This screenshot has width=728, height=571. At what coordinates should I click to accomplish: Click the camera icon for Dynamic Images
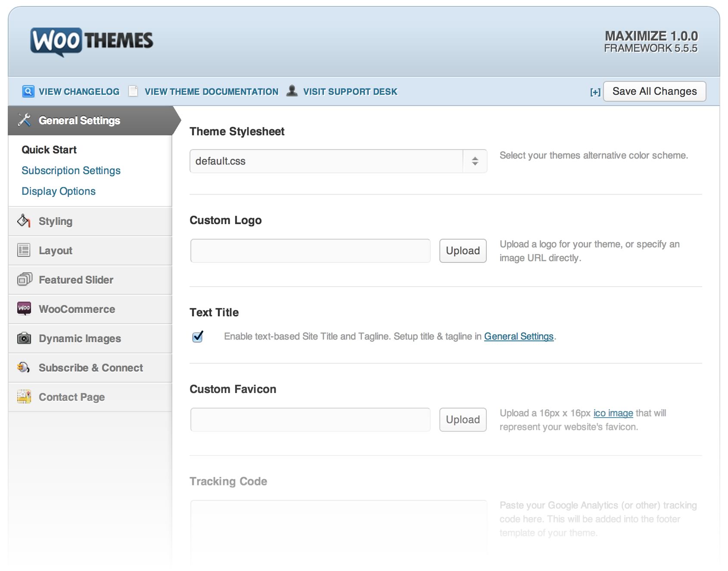(24, 338)
